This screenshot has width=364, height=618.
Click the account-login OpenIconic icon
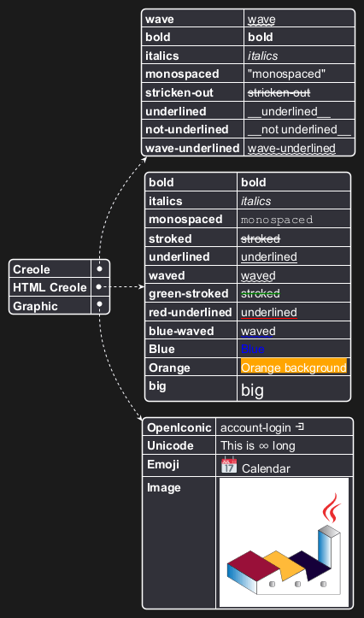click(x=300, y=427)
